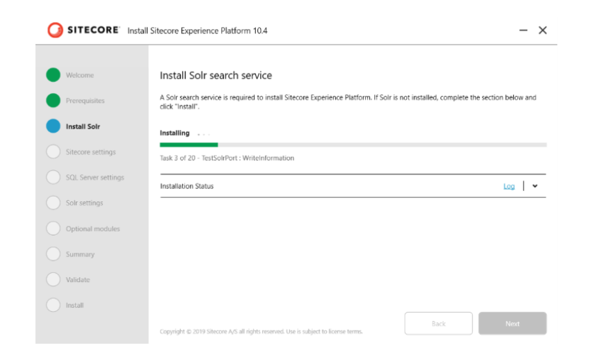Minimize the installer window

524,30
